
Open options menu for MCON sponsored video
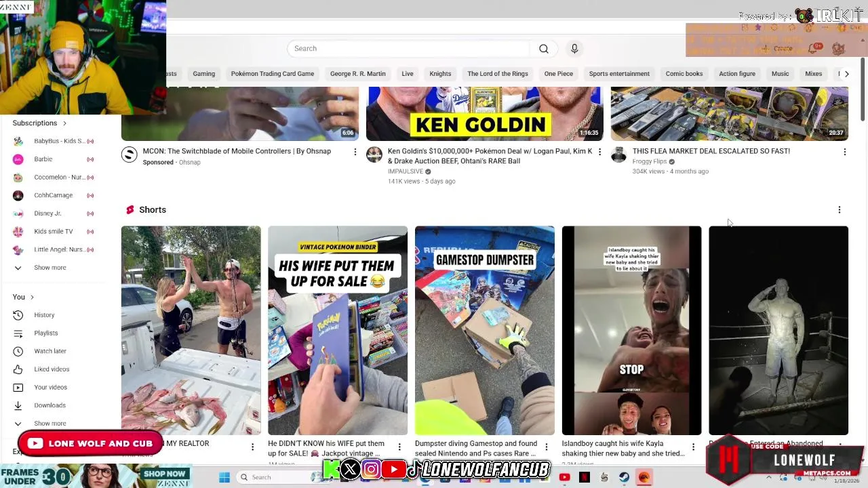[355, 152]
